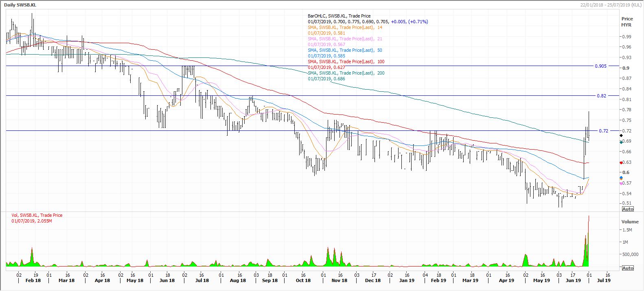Select the 0.82 horizontal line label
The height and width of the screenshot is (291, 644).
[601, 96]
